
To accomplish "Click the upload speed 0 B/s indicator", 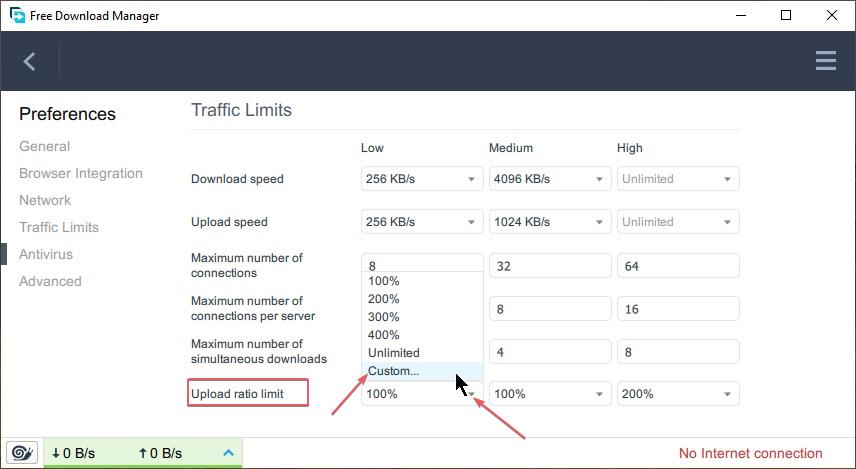I will click(x=160, y=453).
